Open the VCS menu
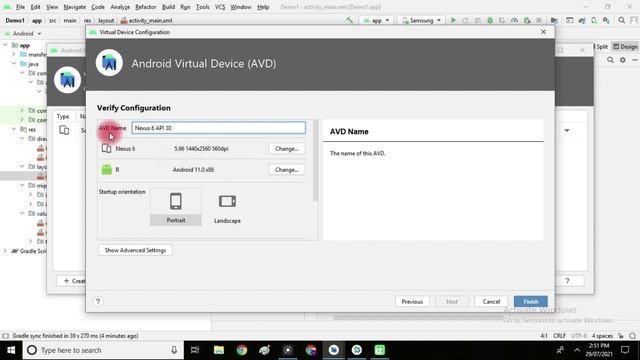Screen dimensions: 640x360 [220, 7]
